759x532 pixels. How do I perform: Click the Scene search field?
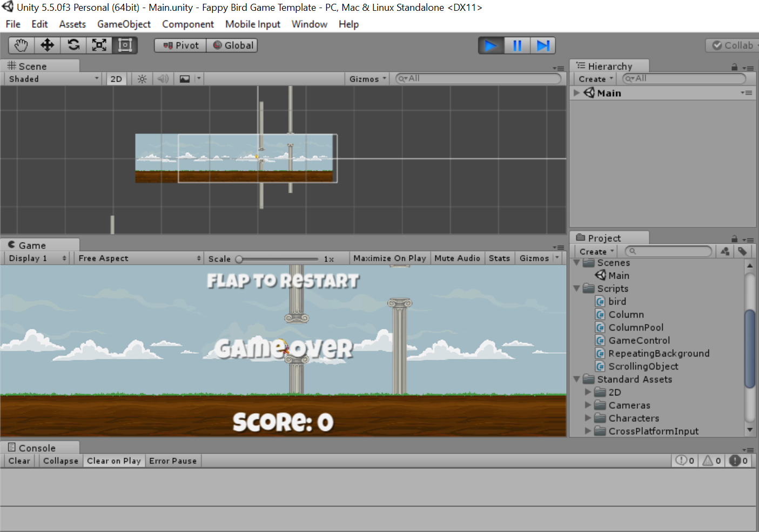coord(478,79)
